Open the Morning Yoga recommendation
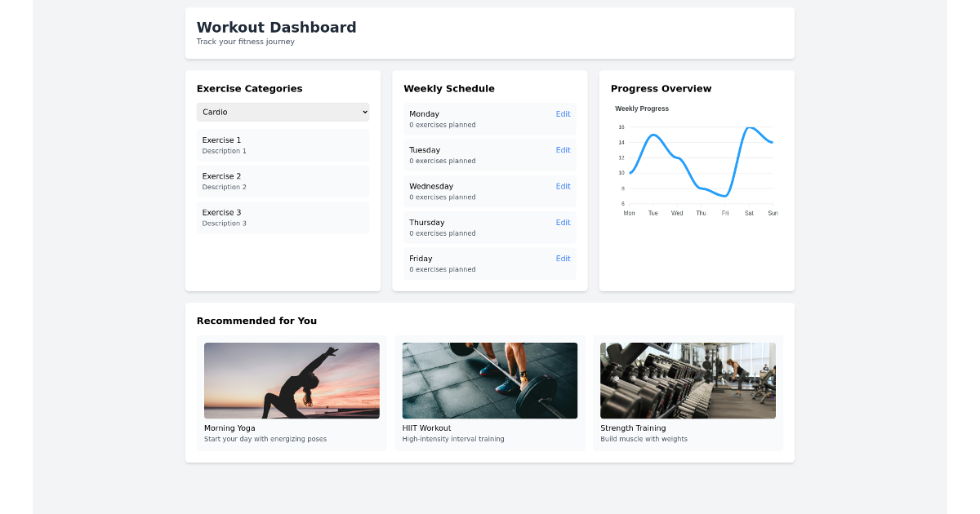The height and width of the screenshot is (514, 980). [x=291, y=394]
